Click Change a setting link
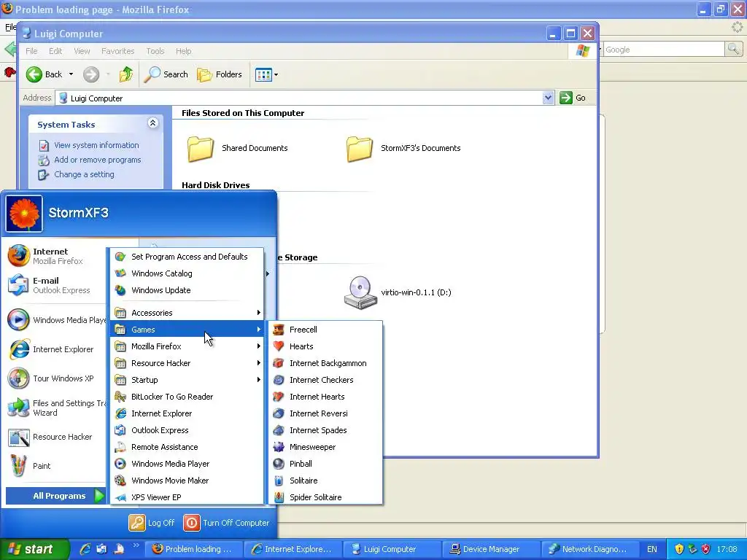Screen dimensions: 747x560 [x=84, y=174]
